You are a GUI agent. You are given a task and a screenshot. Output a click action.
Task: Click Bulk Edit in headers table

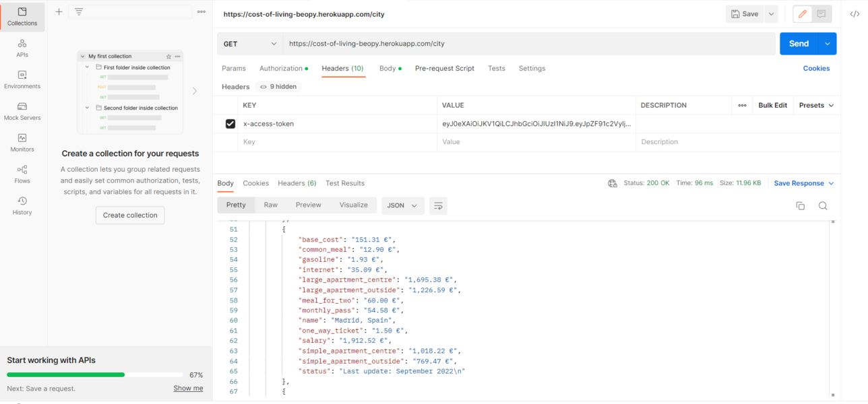coord(772,105)
